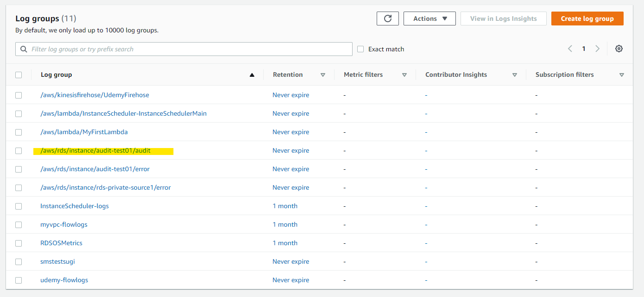Enable the Exact match checkbox

pos(360,49)
